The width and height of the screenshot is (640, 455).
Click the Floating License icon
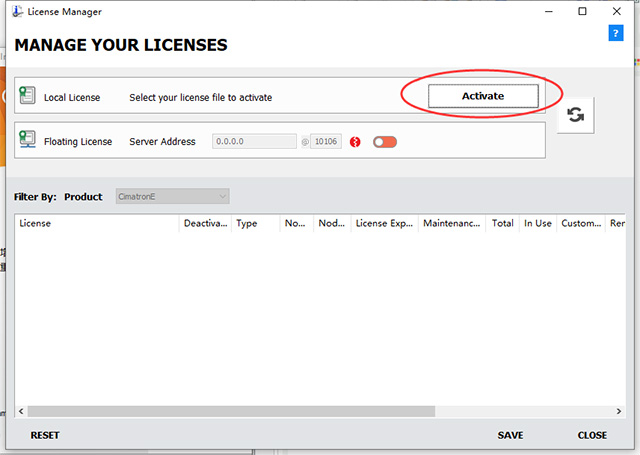click(x=27, y=140)
